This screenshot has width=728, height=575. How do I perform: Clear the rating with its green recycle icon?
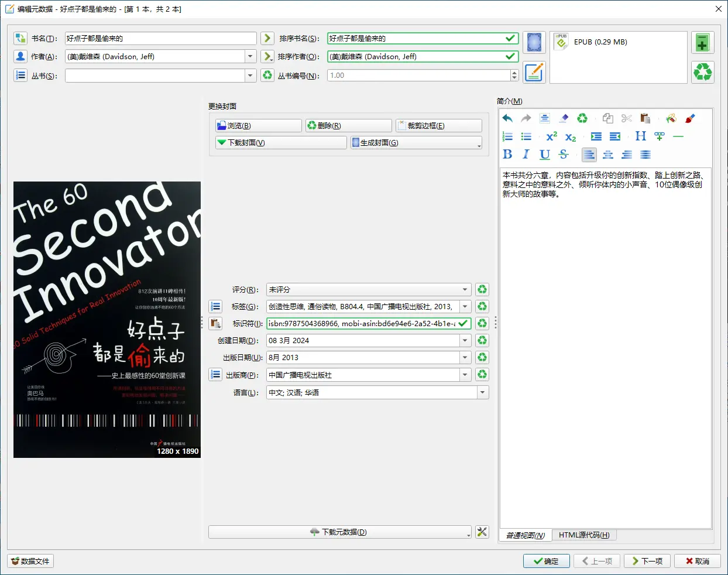coord(482,289)
